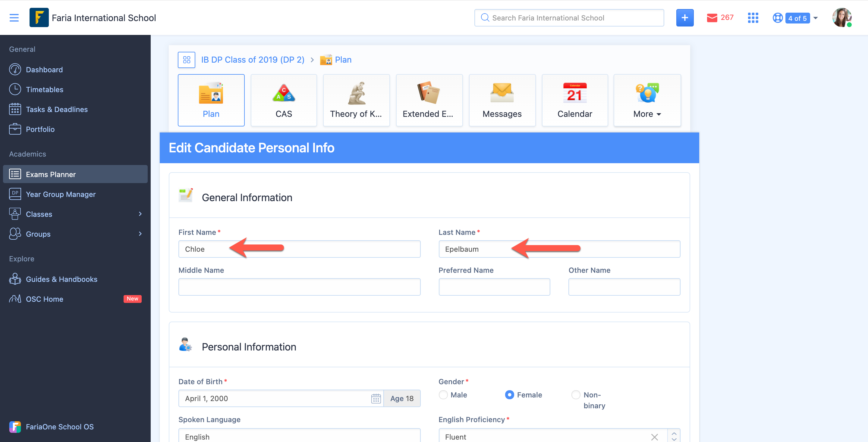Viewport: 868px width, 442px height.
Task: Open the apps grid launcher icon
Action: pos(753,18)
